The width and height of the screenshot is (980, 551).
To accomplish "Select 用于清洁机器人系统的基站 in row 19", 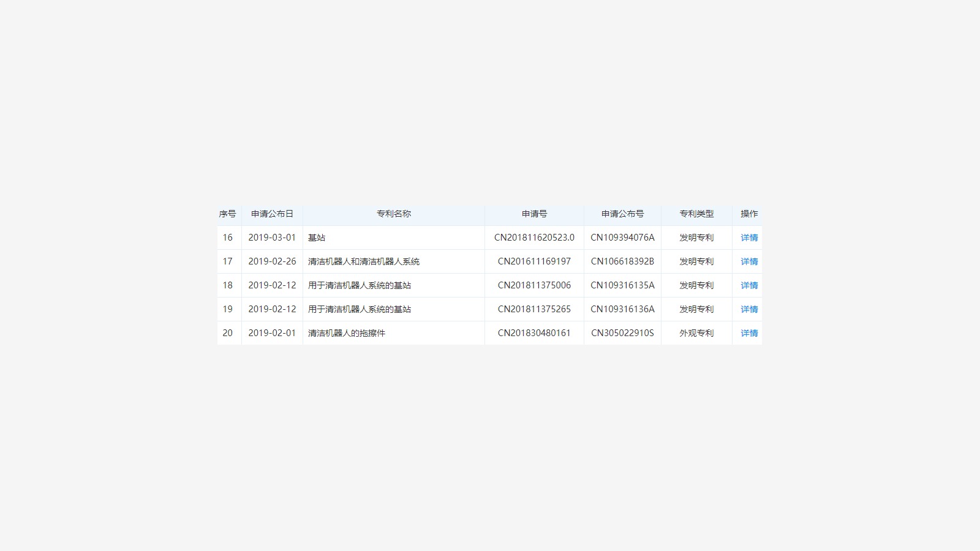I will [x=360, y=309].
